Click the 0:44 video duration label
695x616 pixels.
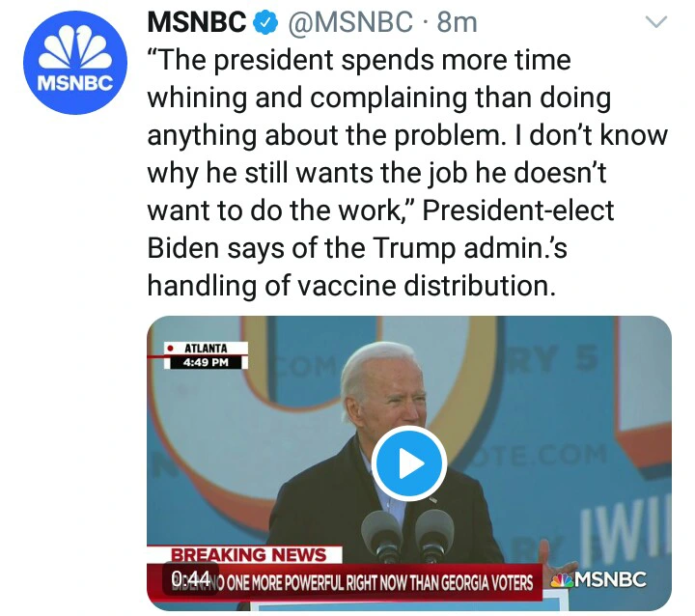pyautogui.click(x=189, y=578)
